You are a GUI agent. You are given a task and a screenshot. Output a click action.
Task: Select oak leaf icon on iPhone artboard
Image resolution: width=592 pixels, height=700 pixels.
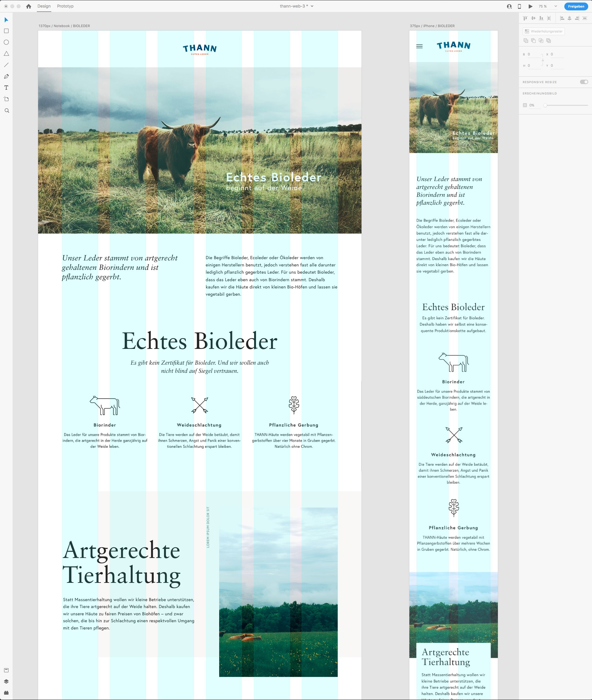(x=454, y=508)
